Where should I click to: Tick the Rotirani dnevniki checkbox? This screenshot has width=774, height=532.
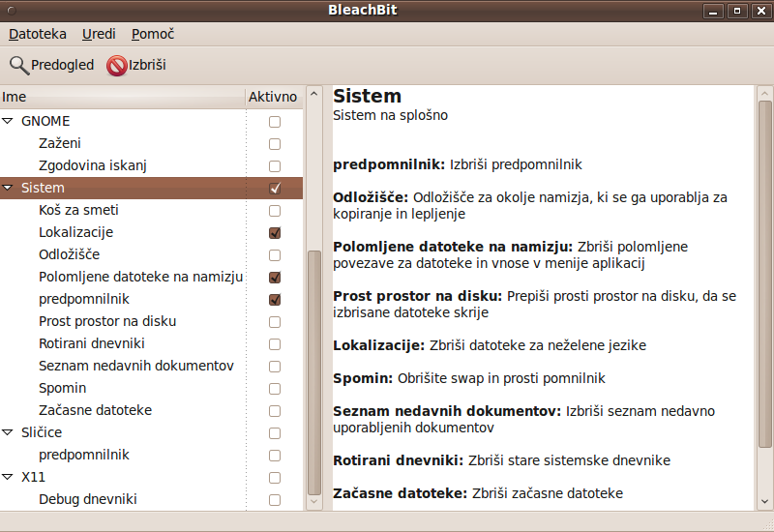(x=275, y=344)
